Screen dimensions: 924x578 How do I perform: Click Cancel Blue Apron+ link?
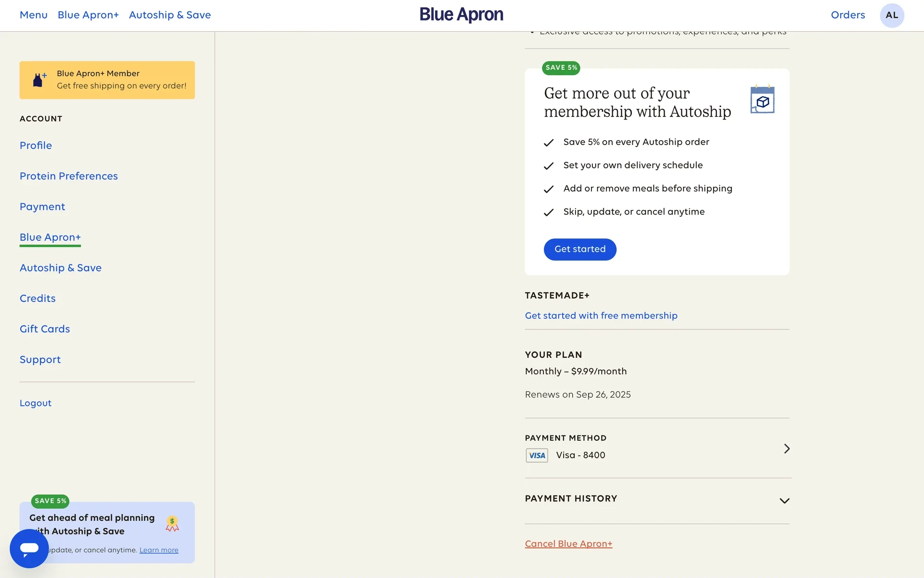pyautogui.click(x=568, y=544)
